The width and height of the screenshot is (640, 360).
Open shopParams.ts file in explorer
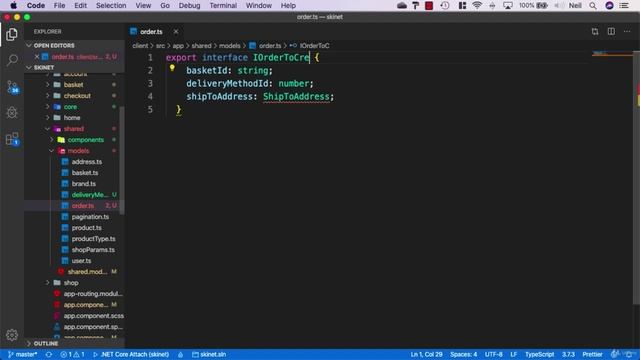pos(93,250)
